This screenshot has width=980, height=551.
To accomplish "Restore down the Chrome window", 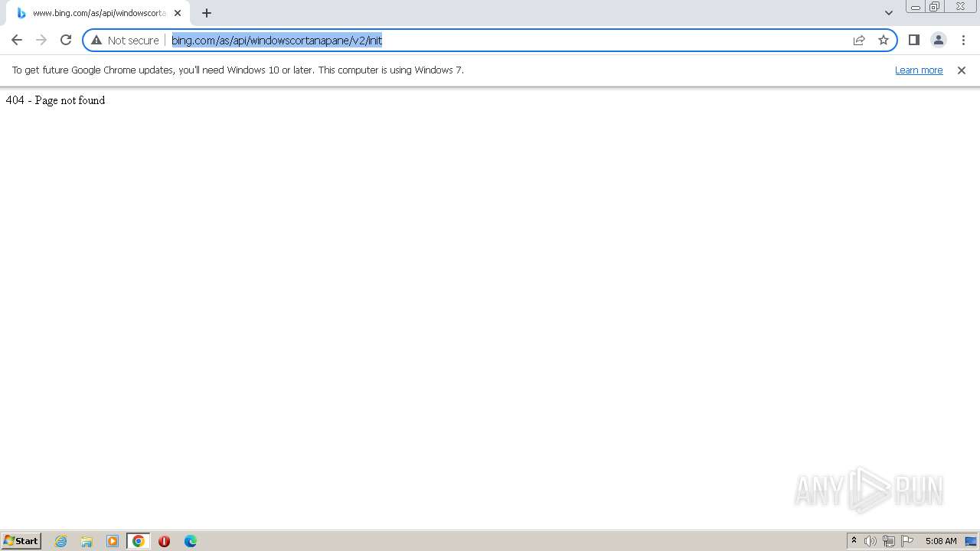I will coord(935,7).
